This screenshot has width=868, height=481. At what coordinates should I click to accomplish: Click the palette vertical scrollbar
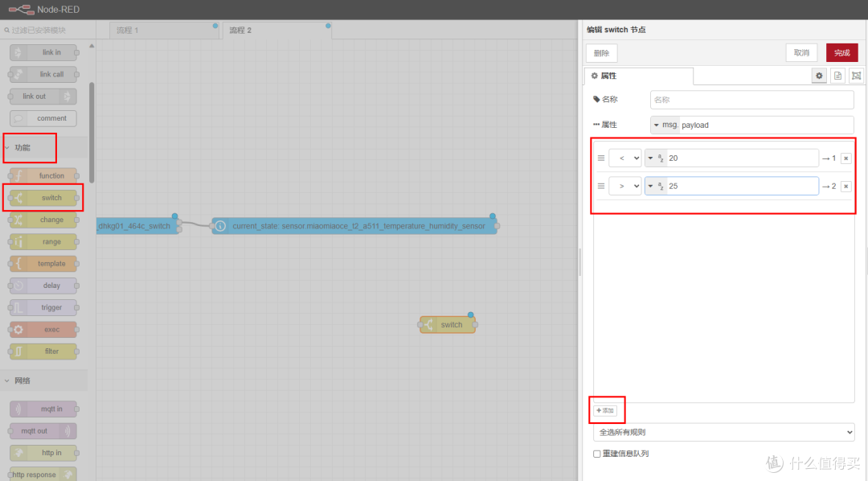tap(92, 133)
